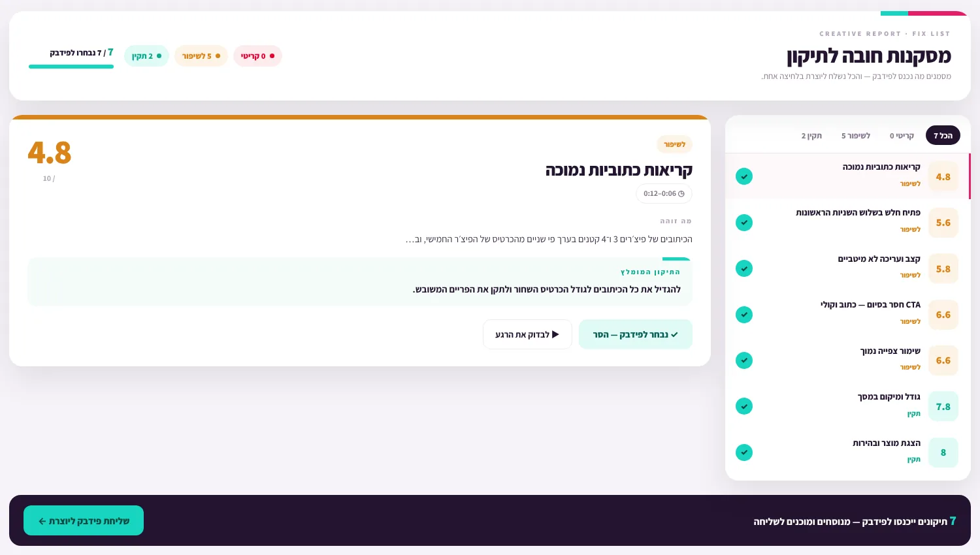980x555 pixels.
Task: Send feedback with שליחת פידבק ליוצרת button
Action: [84, 520]
